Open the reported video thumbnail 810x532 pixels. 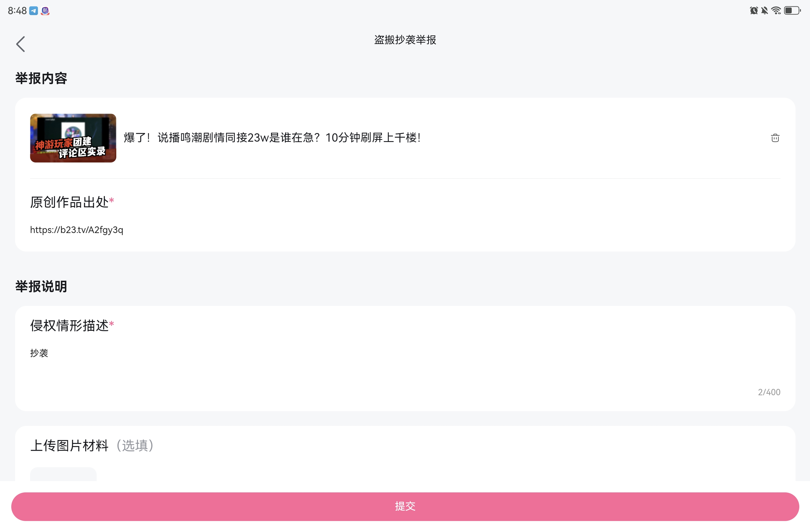[x=73, y=138]
